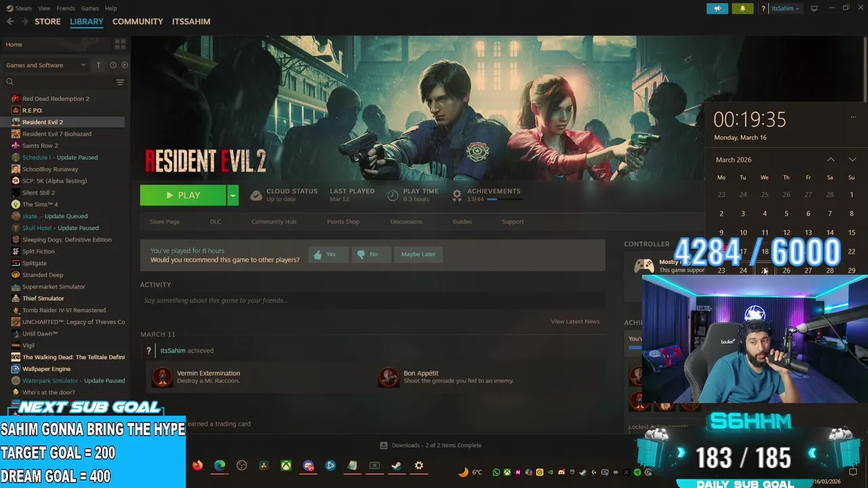Click the Play Time clock icon

393,196
